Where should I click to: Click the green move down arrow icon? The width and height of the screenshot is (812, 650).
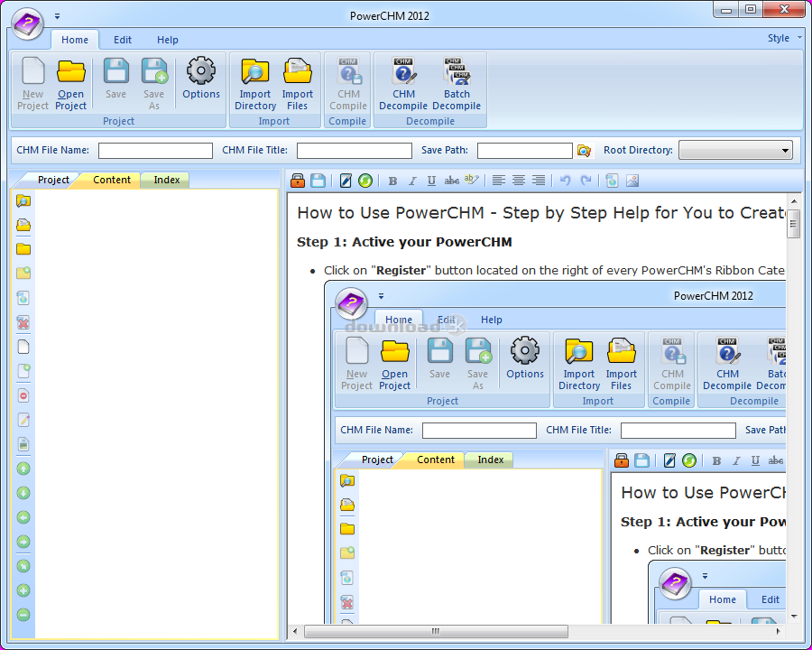tap(23, 493)
